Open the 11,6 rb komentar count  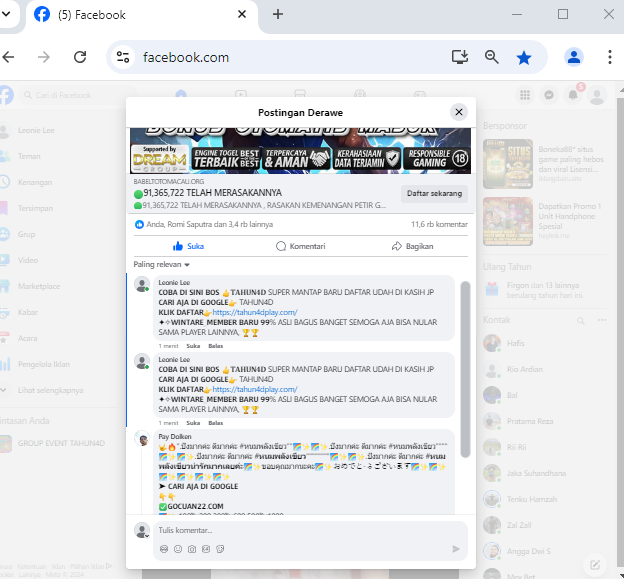click(439, 224)
